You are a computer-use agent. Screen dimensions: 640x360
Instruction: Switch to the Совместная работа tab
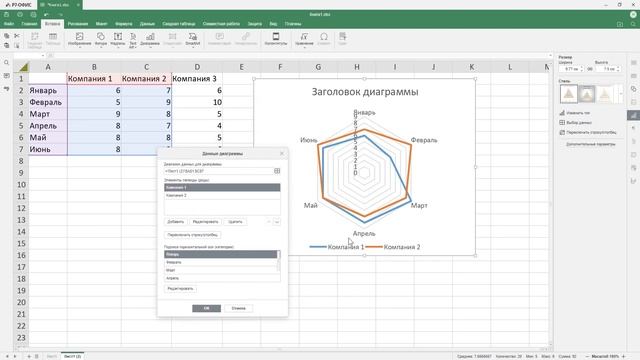(x=221, y=24)
